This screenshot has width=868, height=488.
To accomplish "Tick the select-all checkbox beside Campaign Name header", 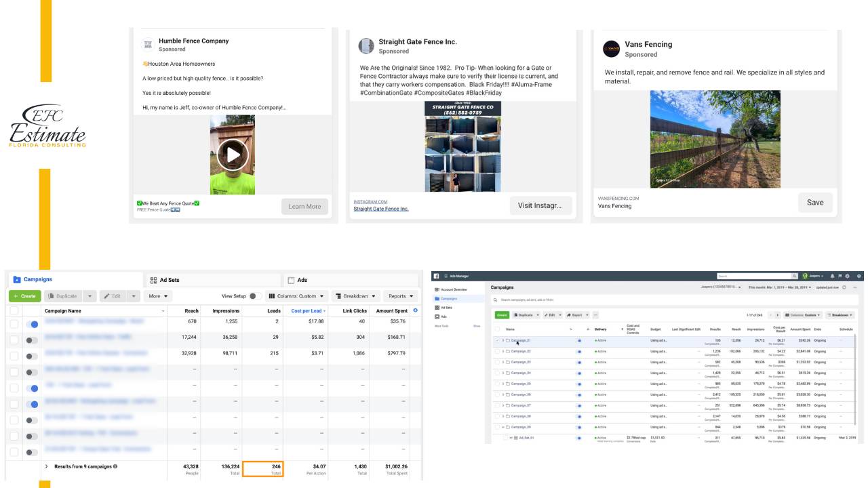I will click(14, 311).
